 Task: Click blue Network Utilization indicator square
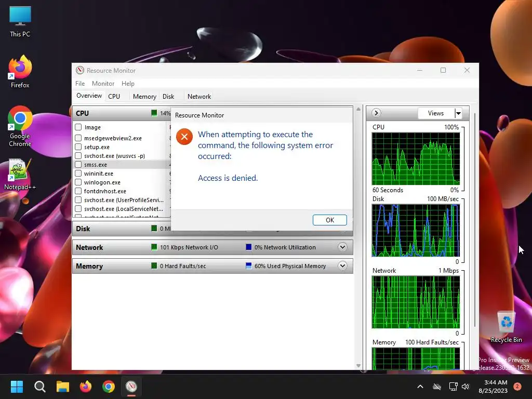(x=249, y=247)
